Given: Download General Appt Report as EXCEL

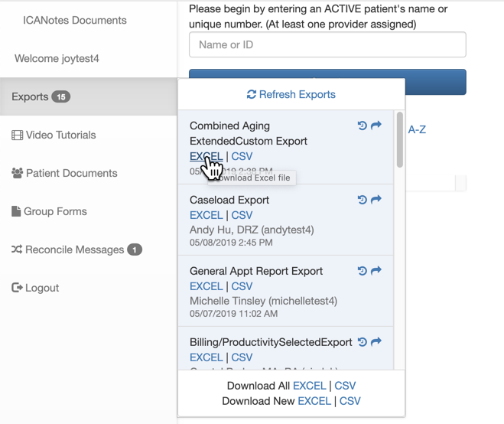Looking at the screenshot, I should [206, 286].
